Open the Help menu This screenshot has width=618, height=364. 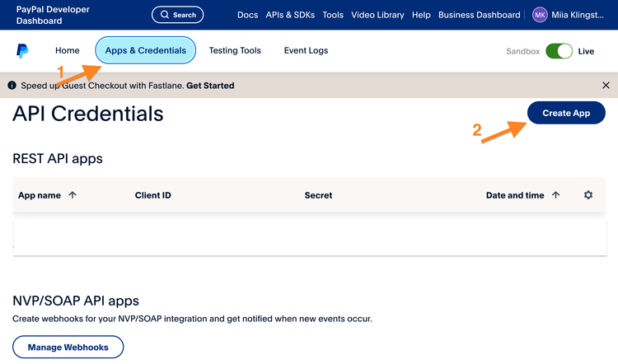click(x=421, y=15)
